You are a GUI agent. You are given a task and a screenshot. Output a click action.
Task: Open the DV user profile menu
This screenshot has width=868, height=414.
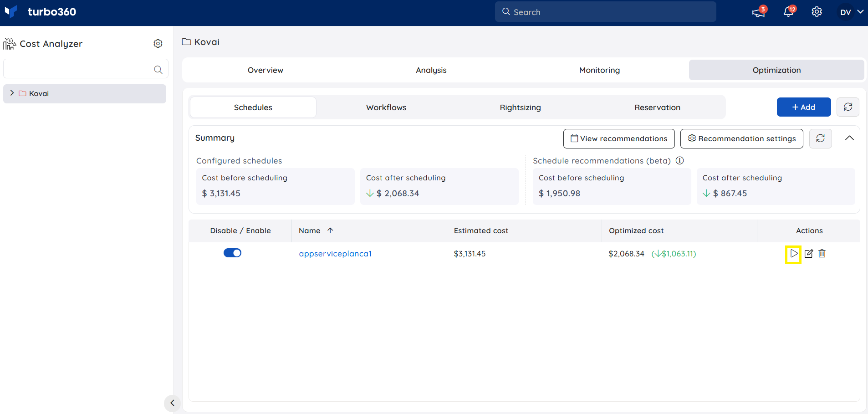[x=852, y=12]
